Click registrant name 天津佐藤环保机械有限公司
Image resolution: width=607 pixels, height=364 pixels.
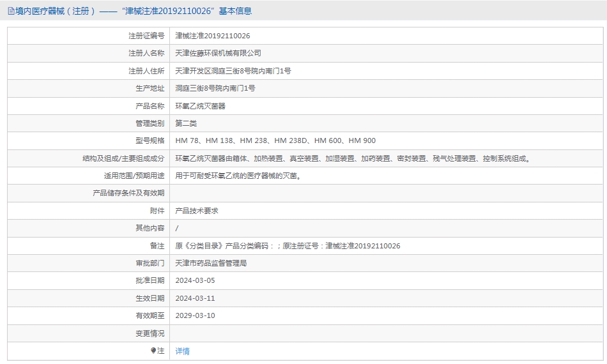pos(218,53)
